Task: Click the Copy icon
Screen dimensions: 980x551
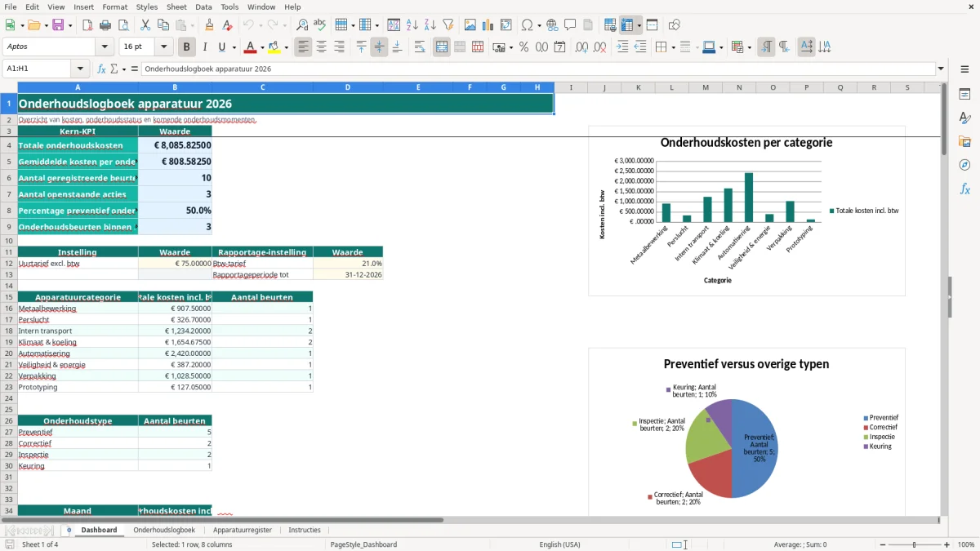Action: coord(163,25)
